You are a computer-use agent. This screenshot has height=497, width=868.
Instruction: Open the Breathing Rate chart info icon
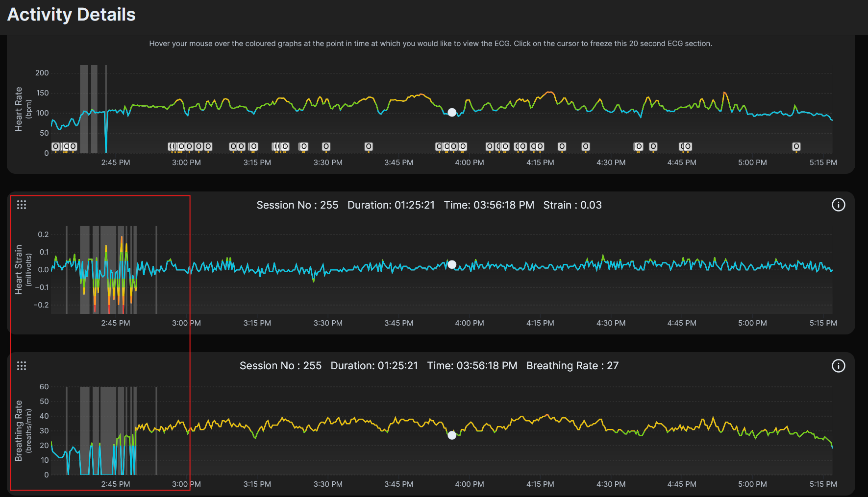(x=838, y=366)
